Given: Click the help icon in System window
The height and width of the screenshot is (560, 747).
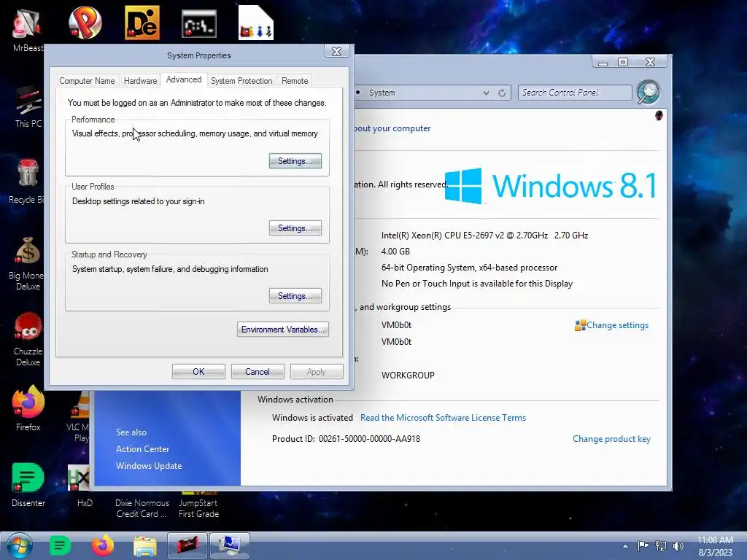Looking at the screenshot, I should tap(659, 115).
